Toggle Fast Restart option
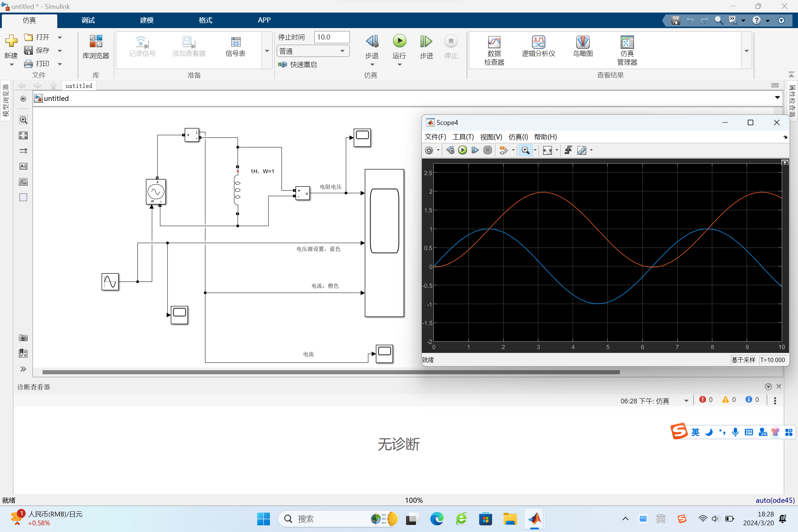 click(x=299, y=65)
